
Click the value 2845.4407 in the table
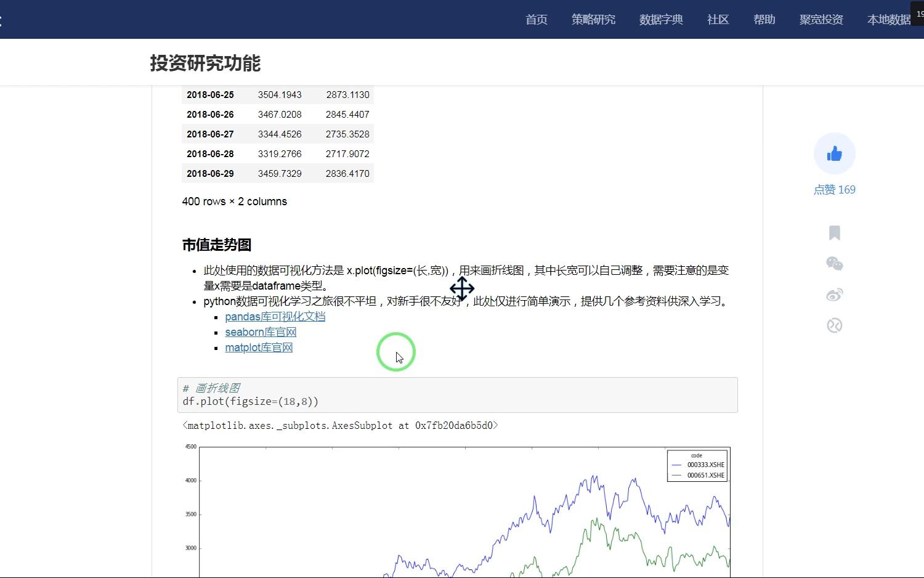[347, 115]
